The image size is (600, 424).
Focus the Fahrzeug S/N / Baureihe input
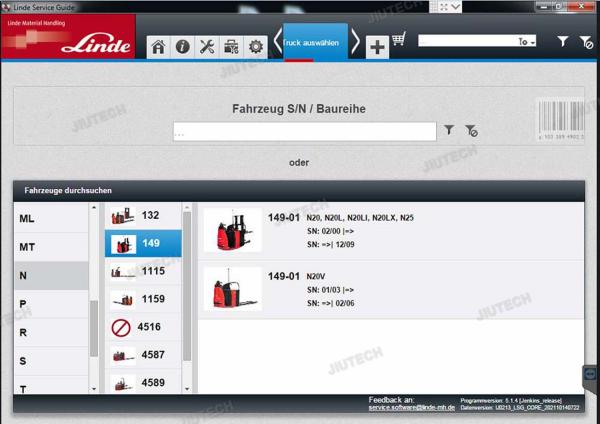point(305,132)
